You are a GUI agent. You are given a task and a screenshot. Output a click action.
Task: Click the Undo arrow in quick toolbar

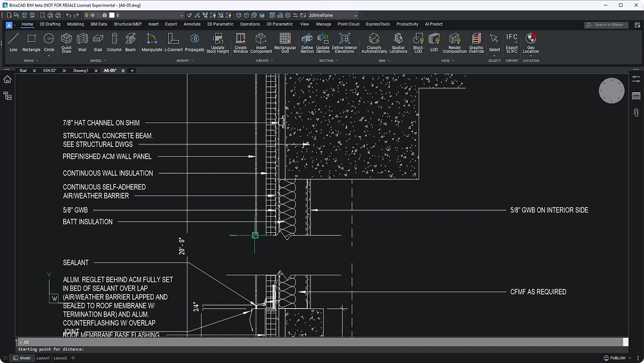69,15
